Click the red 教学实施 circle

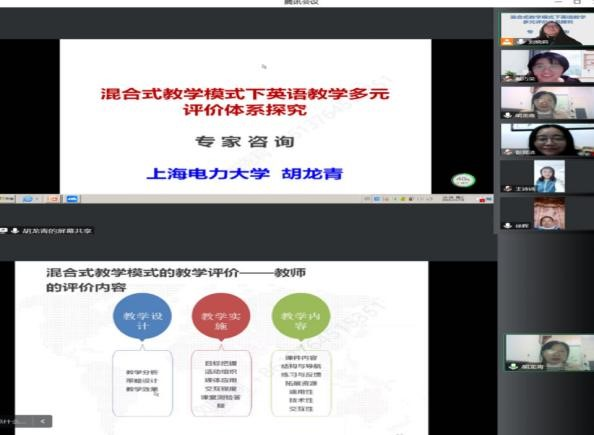tap(221, 316)
